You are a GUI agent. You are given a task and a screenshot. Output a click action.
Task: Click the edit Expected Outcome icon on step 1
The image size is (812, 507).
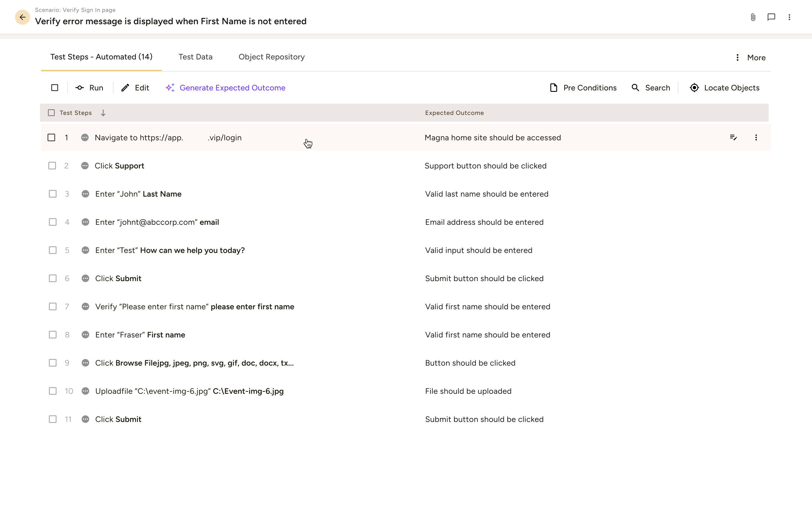(x=734, y=137)
